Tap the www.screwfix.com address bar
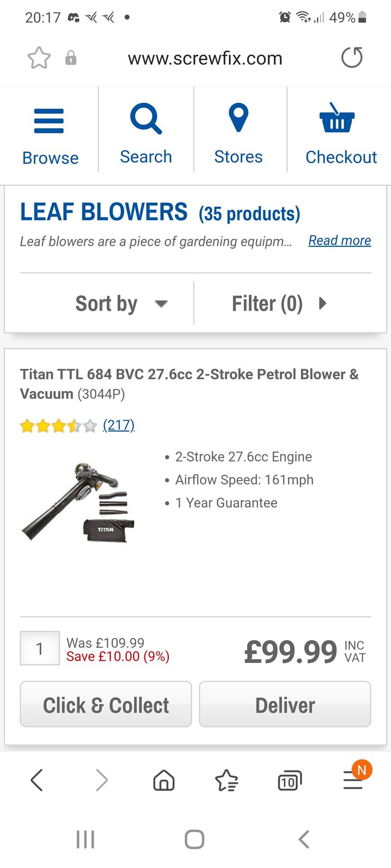The width and height of the screenshot is (391, 868). tap(205, 58)
